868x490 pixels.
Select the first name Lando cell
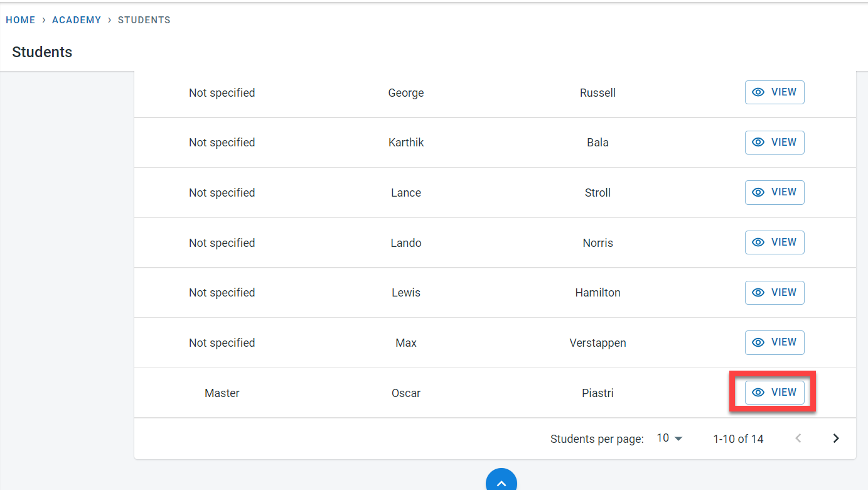coord(406,243)
